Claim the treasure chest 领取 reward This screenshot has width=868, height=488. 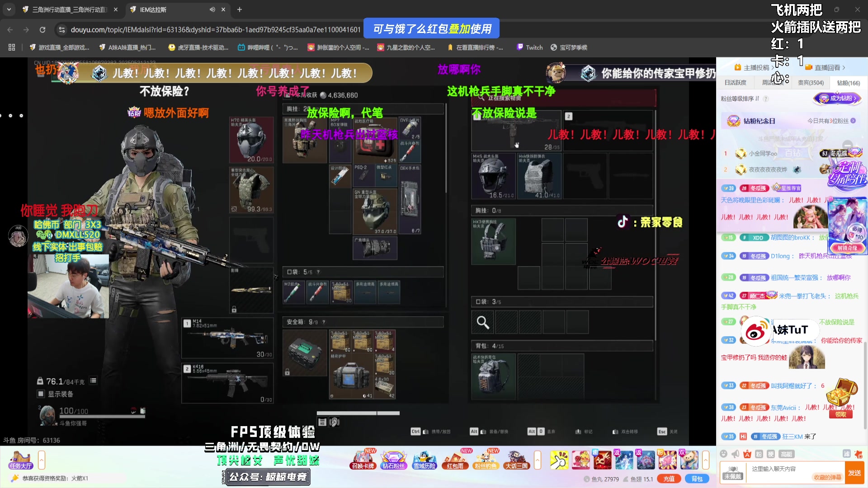coord(841,414)
